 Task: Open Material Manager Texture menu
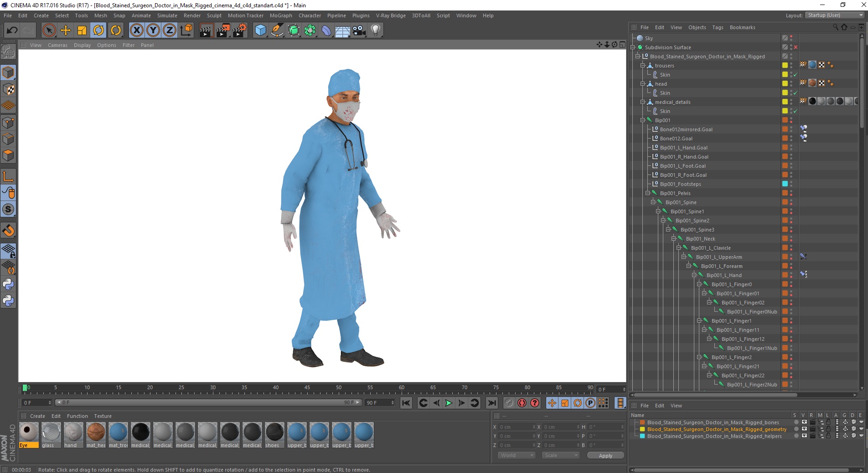tap(103, 416)
